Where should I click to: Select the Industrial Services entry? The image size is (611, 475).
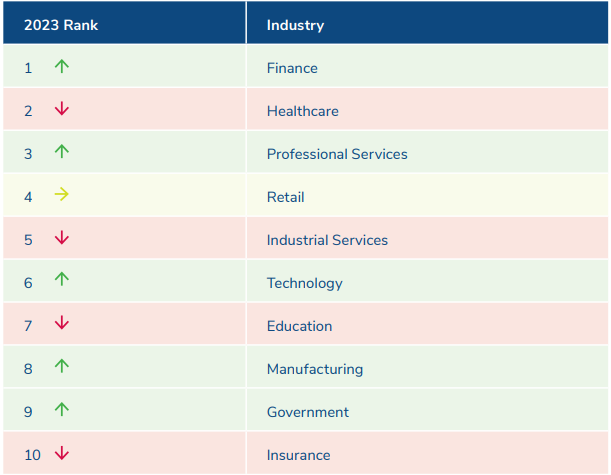point(327,240)
